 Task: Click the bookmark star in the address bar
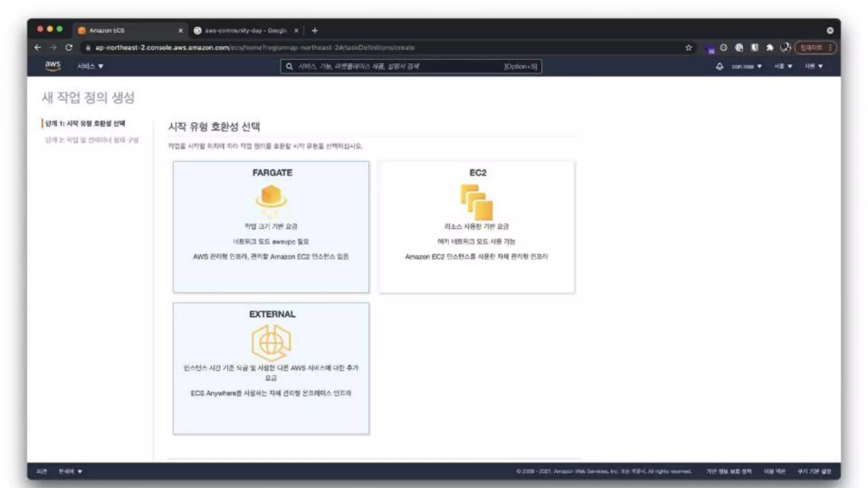(x=688, y=48)
